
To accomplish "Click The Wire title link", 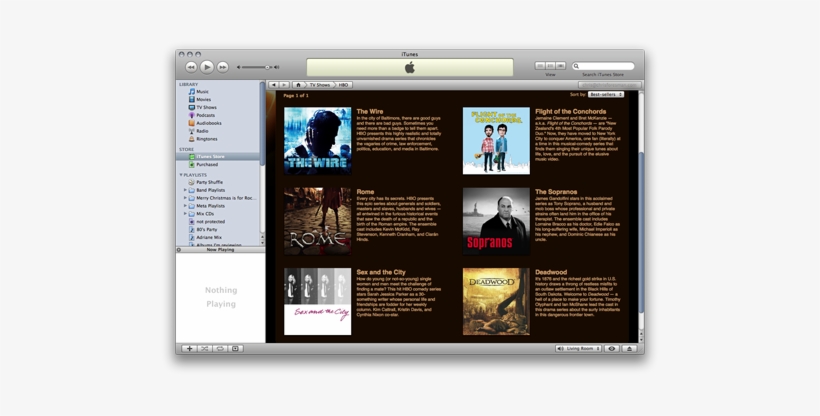I will point(370,111).
